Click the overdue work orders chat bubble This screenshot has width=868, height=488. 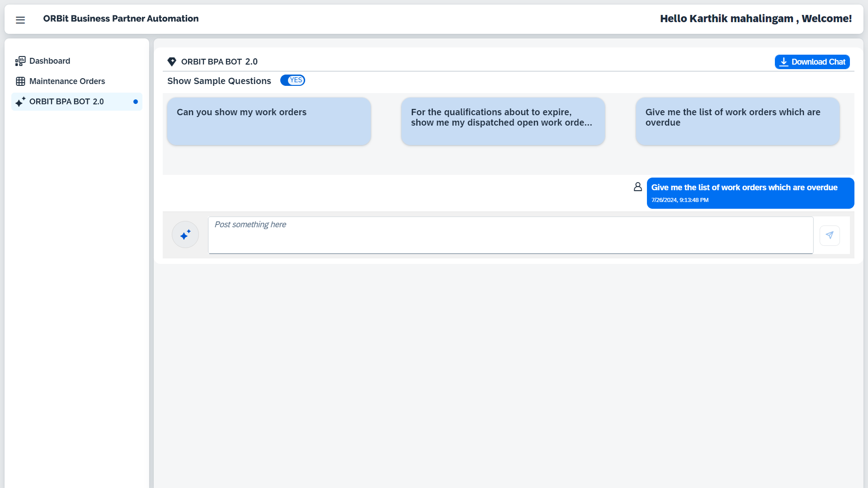[750, 193]
